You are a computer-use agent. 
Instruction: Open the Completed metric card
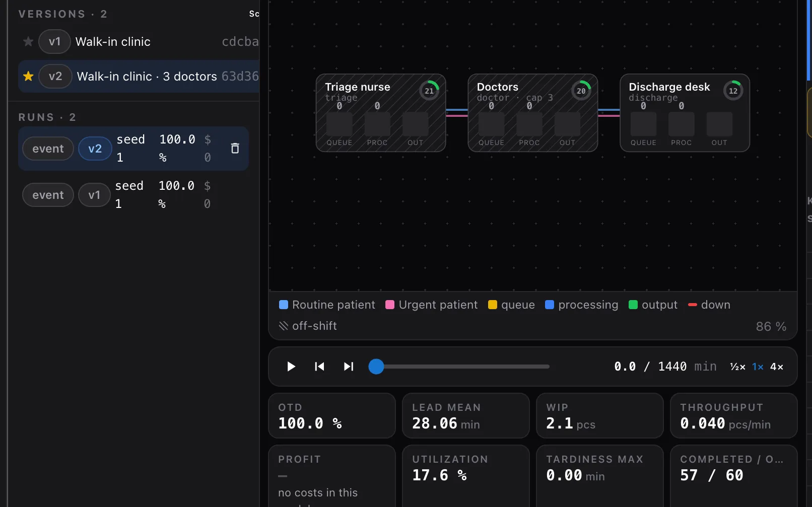734,476
